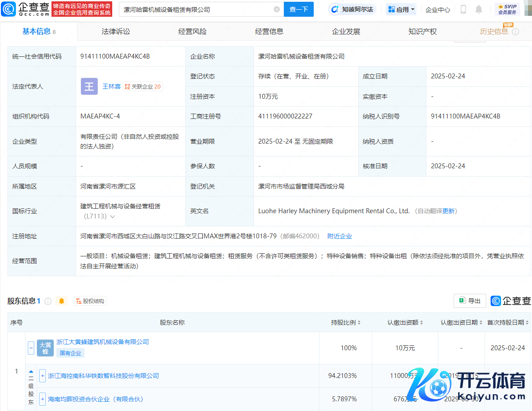Open notifications bell in top header

coord(479,9)
